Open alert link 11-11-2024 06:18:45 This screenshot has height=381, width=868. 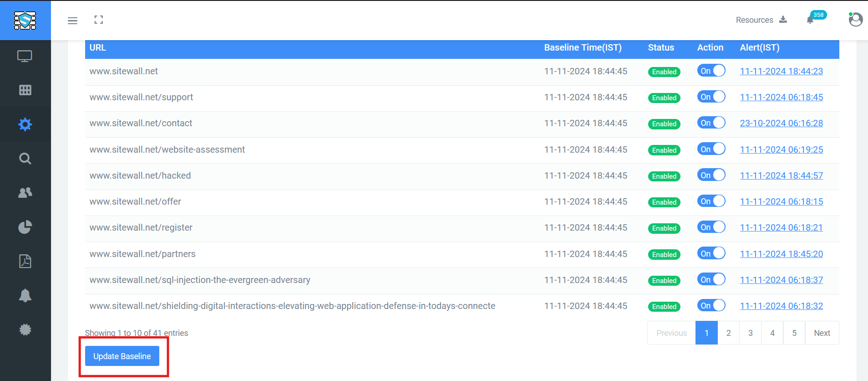tap(781, 97)
